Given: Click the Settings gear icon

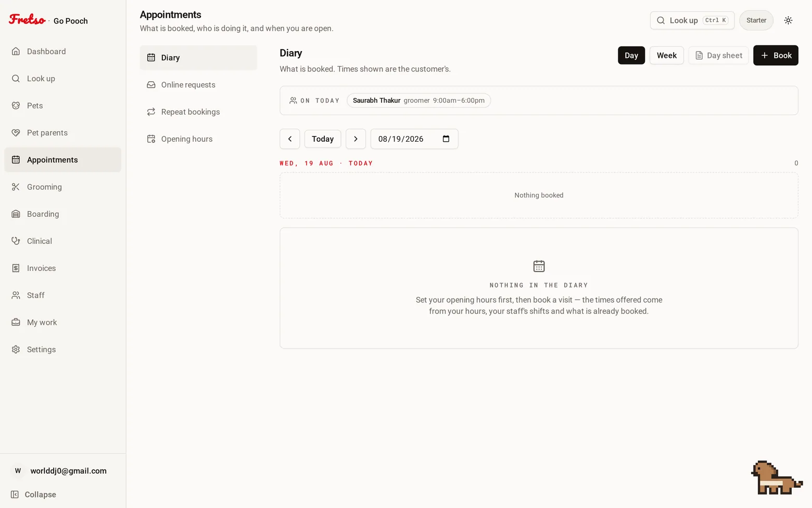Looking at the screenshot, I should click(x=16, y=350).
